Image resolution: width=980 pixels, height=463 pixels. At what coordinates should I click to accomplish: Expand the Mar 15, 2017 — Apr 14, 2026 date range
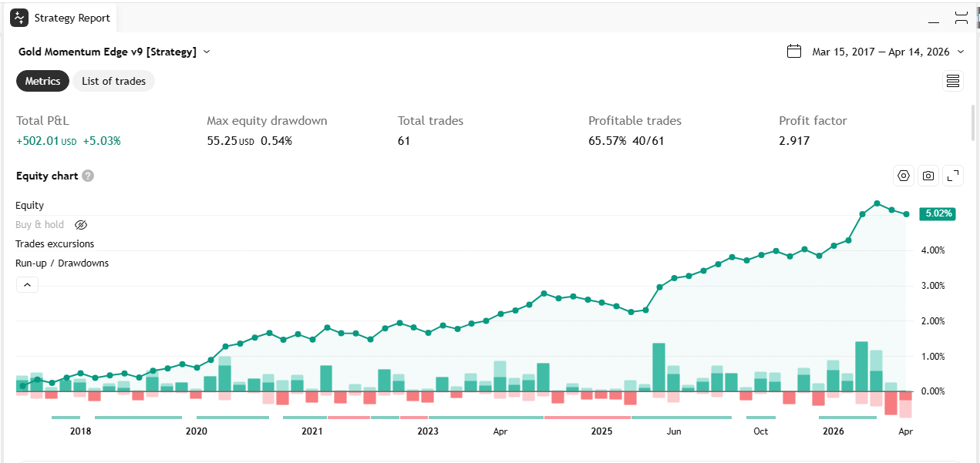887,52
